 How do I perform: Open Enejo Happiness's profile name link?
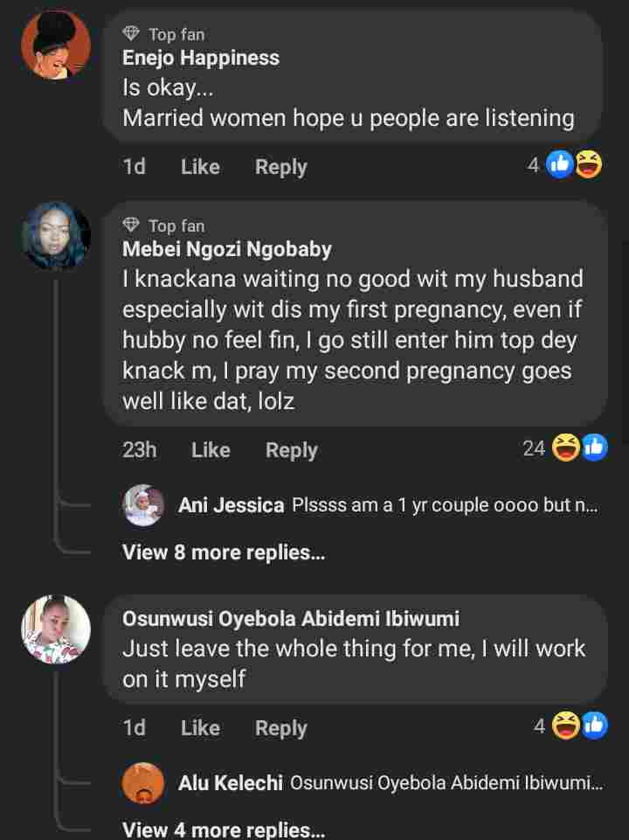pyautogui.click(x=201, y=59)
